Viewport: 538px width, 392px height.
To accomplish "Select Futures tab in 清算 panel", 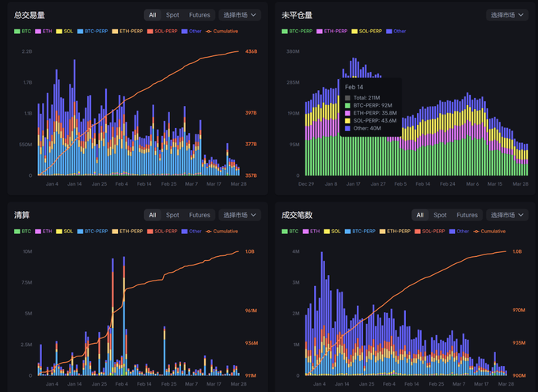I will point(199,215).
